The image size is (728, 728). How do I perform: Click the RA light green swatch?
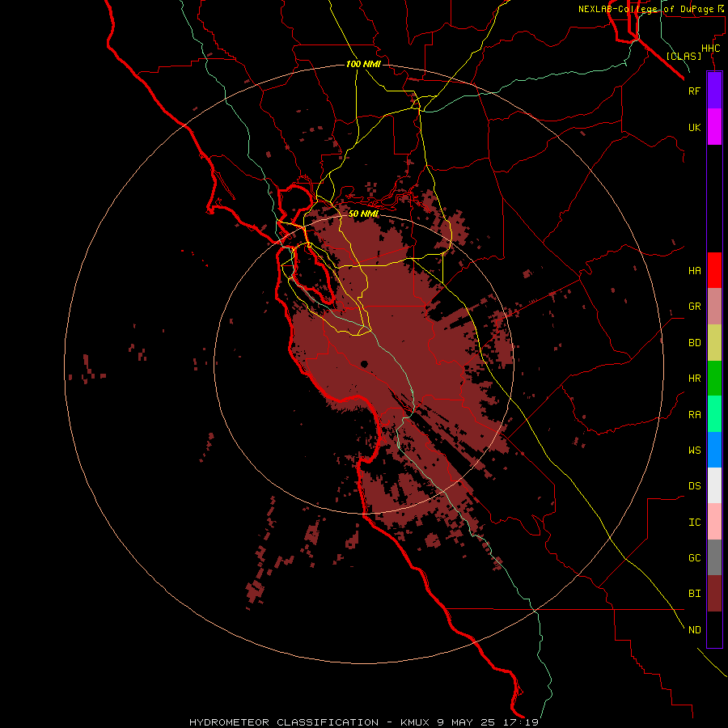click(x=714, y=414)
